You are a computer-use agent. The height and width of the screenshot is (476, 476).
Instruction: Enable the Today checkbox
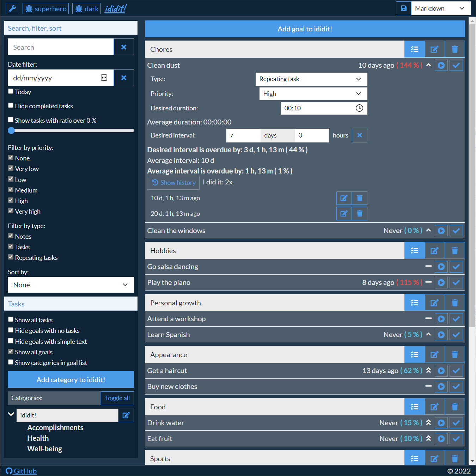[11, 91]
